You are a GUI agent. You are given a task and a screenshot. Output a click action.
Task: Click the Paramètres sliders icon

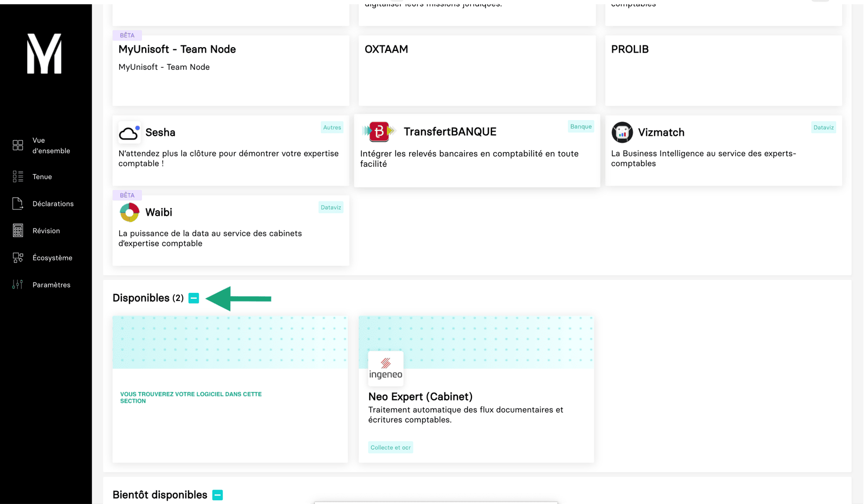coord(18,285)
